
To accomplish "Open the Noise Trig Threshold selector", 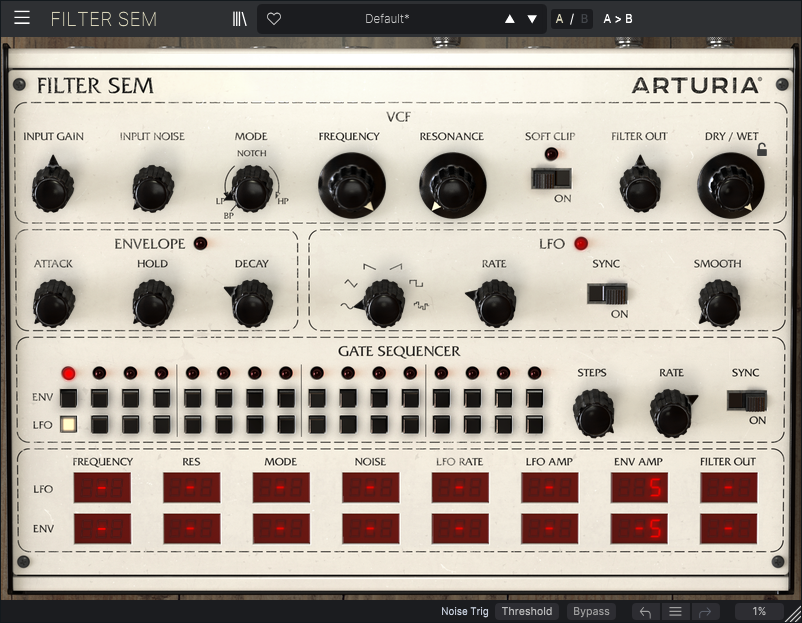I will [526, 611].
